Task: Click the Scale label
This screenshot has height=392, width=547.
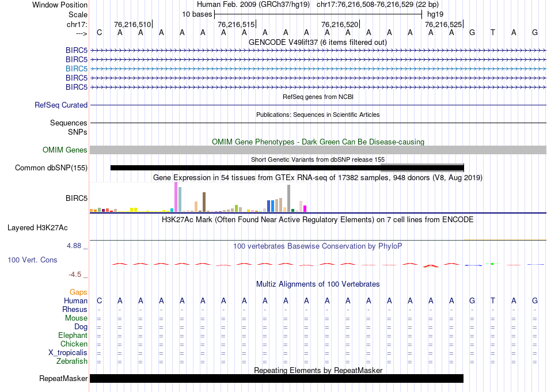Action: (x=78, y=14)
